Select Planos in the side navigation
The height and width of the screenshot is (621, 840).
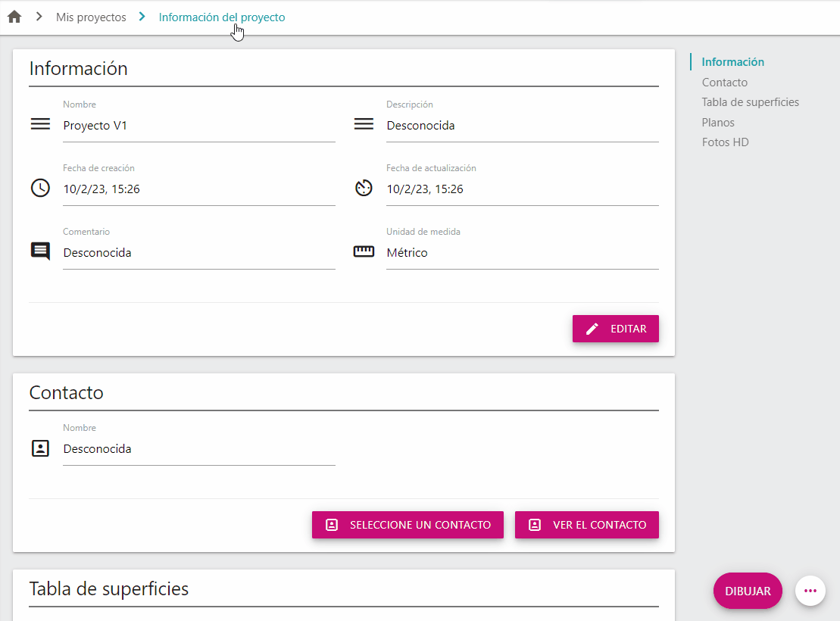[x=718, y=122]
